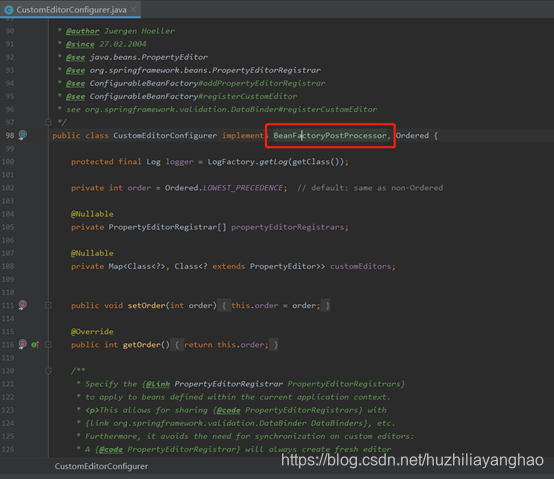Click org.springframework.beans.PropertyEditorRegistrar reference
Screen dimensions: 554x479
coord(205,70)
